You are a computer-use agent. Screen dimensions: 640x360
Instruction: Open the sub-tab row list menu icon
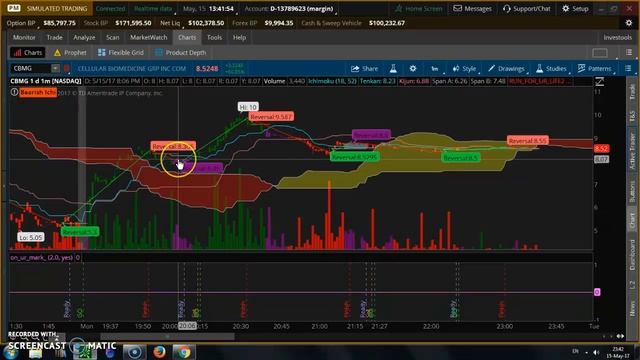tap(629, 53)
